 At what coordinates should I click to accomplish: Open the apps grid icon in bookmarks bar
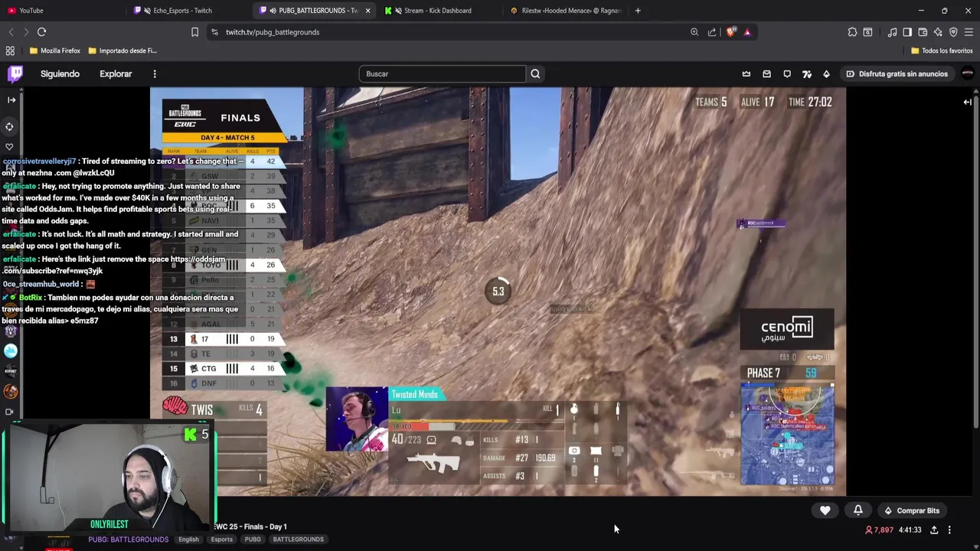click(10, 51)
